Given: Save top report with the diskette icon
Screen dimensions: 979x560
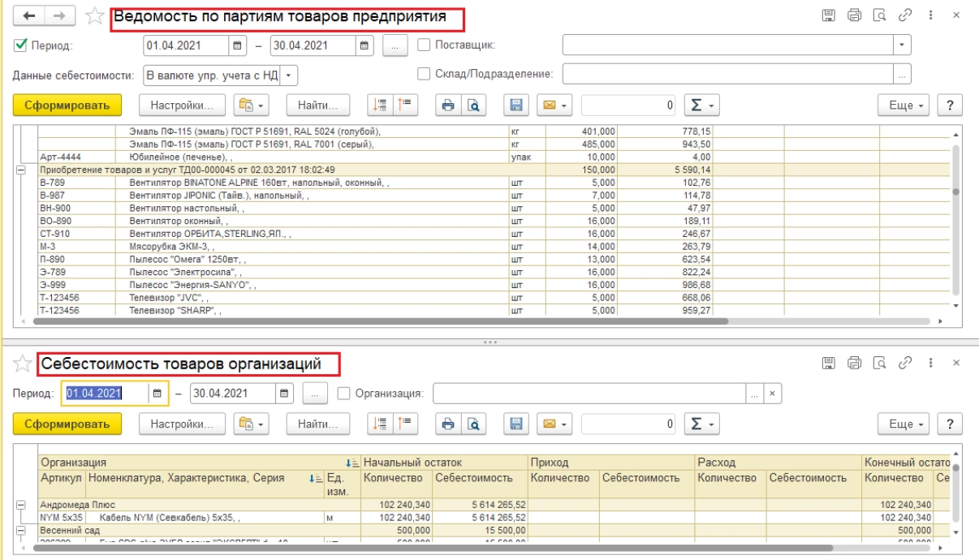Looking at the screenshot, I should (515, 105).
